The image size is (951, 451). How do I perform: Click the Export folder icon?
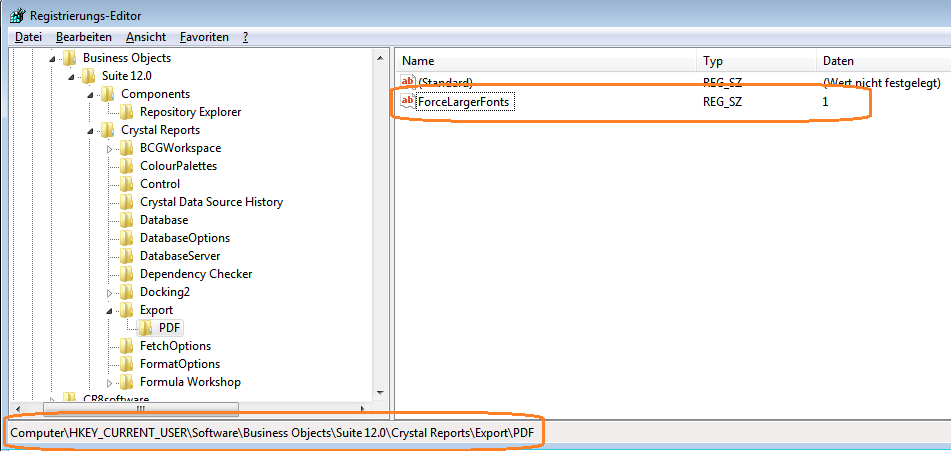click(x=126, y=310)
